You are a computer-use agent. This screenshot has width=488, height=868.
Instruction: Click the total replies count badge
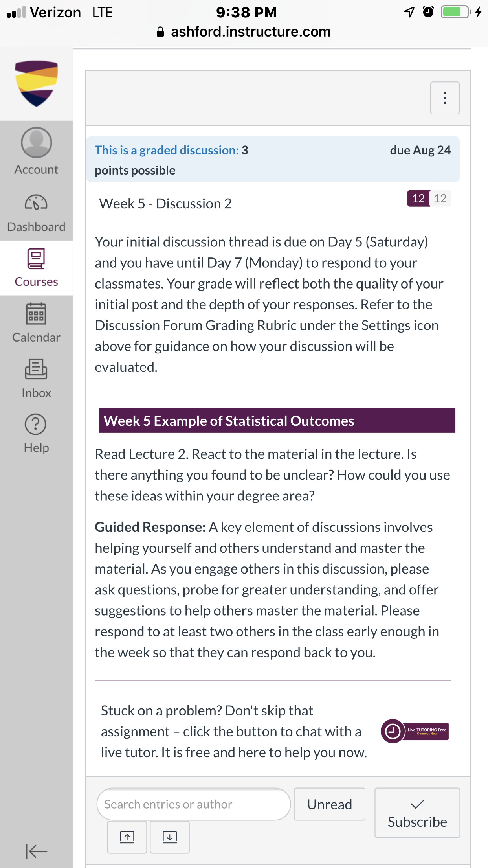click(440, 198)
